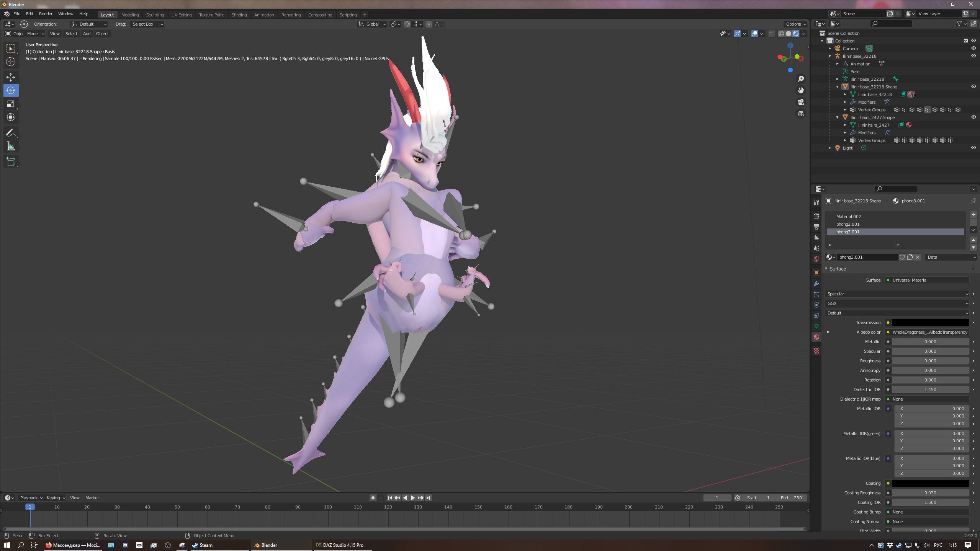Uncheck the Collection exclude checkbox
The width and height of the screenshot is (980, 551).
[x=965, y=41]
